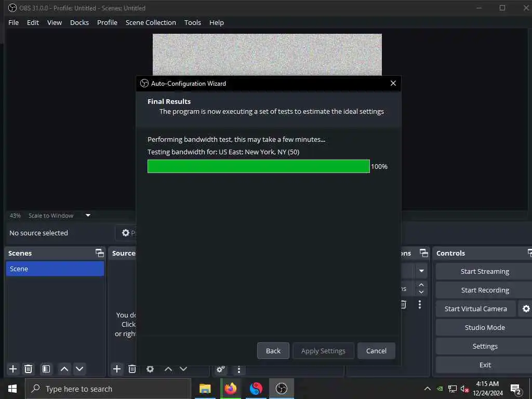Toggle Studio Mode
Screen dimensions: 532x399
(x=485, y=327)
